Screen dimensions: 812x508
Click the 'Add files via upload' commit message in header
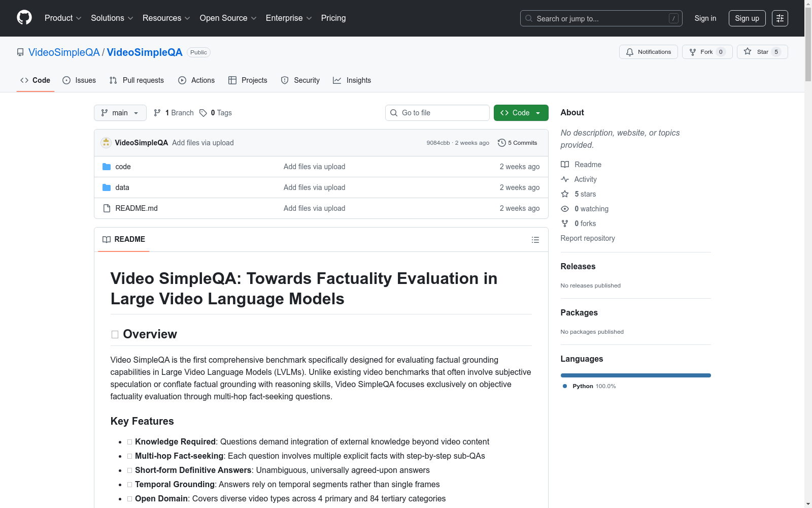pyautogui.click(x=203, y=143)
